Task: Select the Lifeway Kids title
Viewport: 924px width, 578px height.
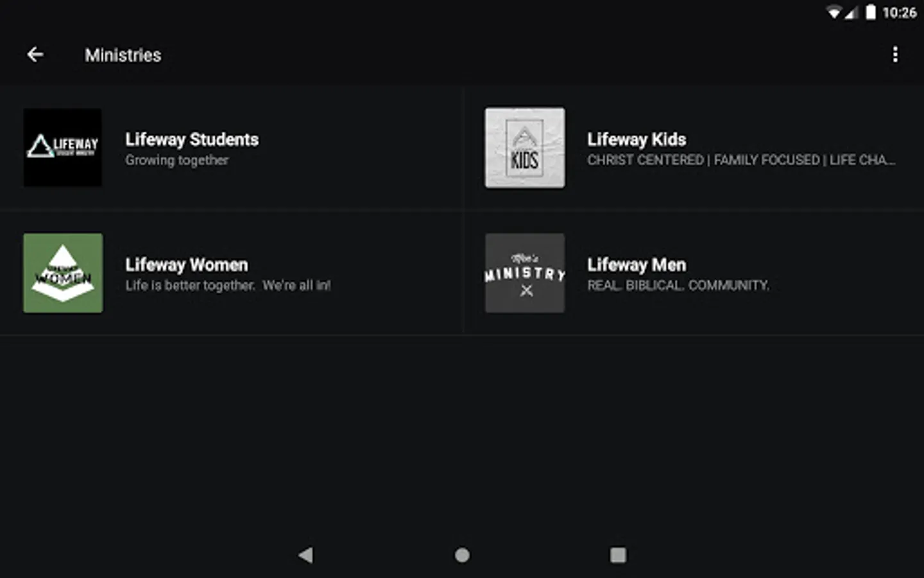Action: (637, 139)
